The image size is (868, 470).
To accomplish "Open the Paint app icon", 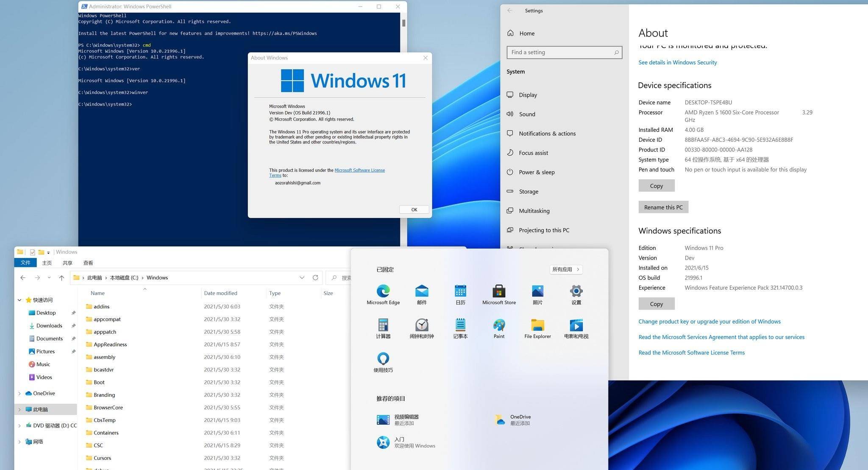I will tap(498, 325).
